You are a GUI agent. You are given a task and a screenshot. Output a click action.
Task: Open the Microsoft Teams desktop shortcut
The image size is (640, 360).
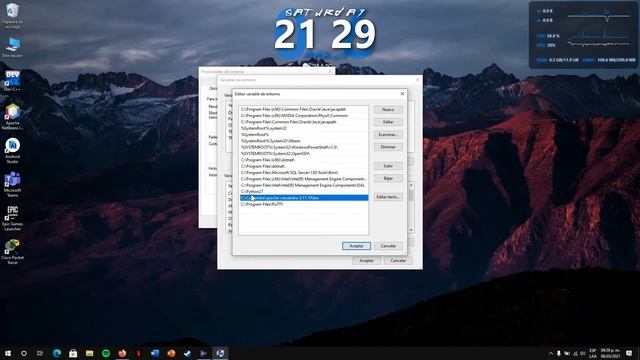tap(13, 184)
